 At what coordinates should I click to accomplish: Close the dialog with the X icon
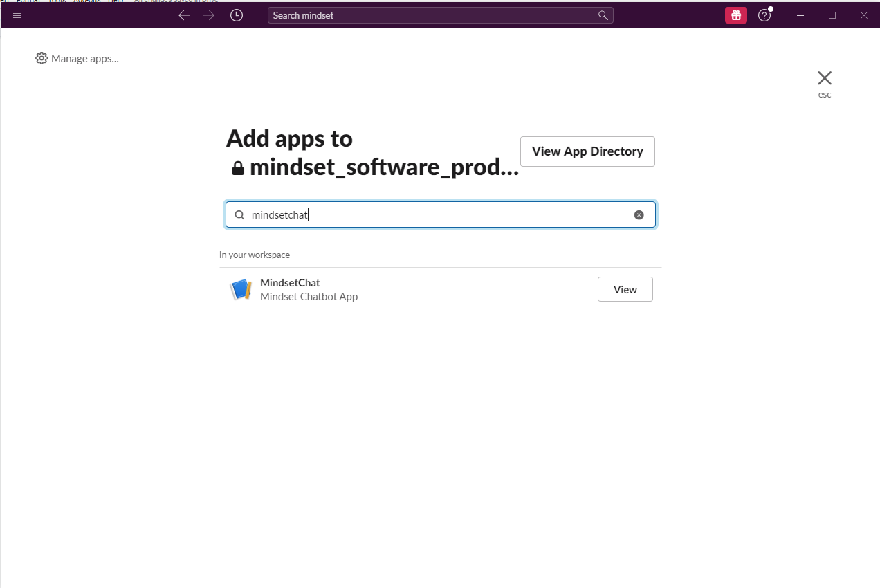(x=825, y=78)
